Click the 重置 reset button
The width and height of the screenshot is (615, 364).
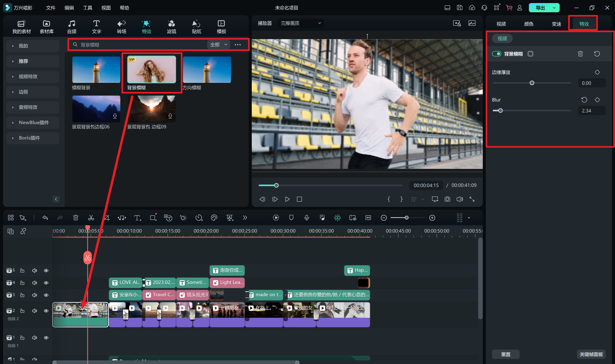(505, 354)
